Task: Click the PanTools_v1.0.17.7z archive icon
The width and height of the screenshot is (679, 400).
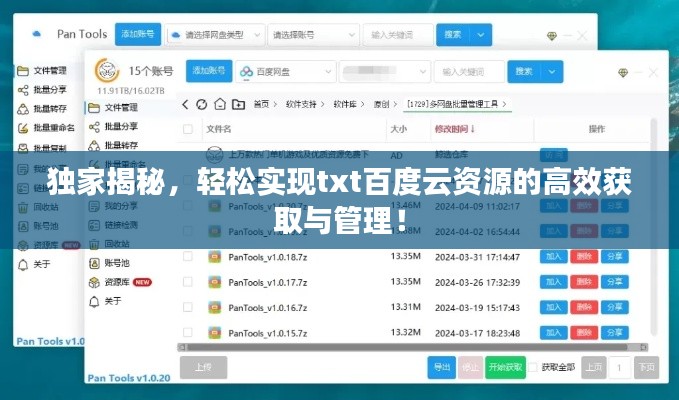Action: pos(214,282)
